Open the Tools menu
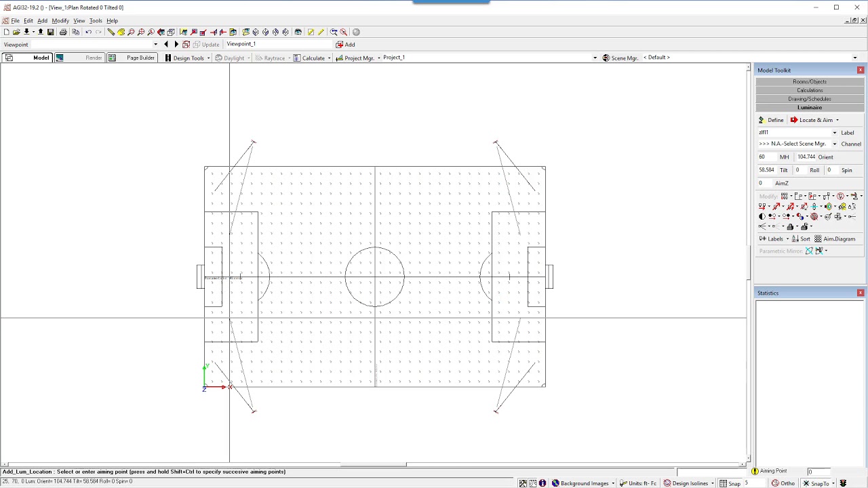868x488 pixels. coord(96,21)
